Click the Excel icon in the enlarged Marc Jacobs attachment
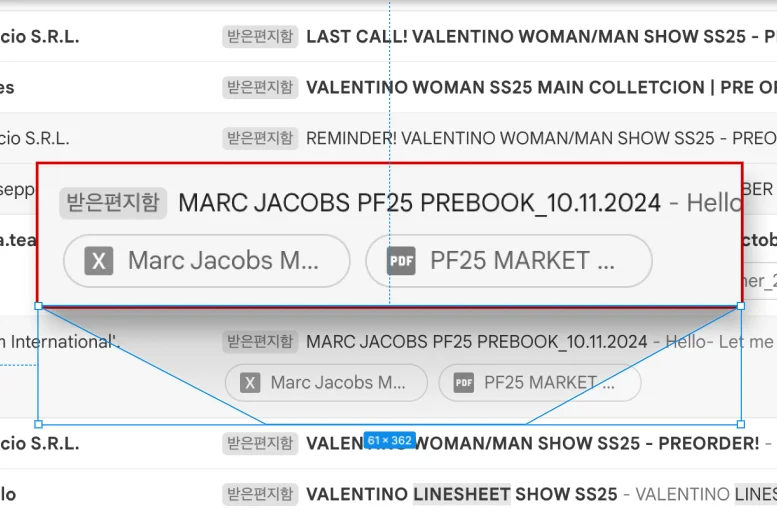 pyautogui.click(x=98, y=261)
